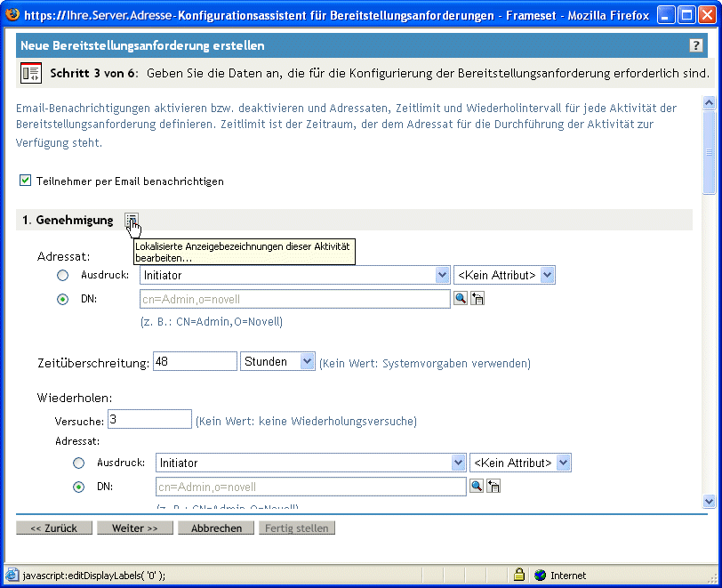Click first DN field cn=Admin,o=novell
This screenshot has height=588, width=722.
[x=295, y=299]
